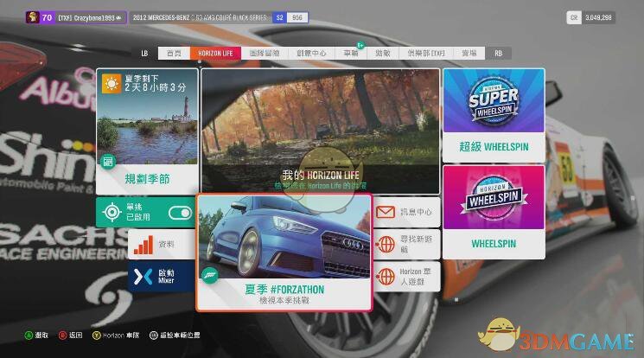Viewport: 644px width, 358px height.
Task: Click the Crazybone1993 gamertag
Action: click(90, 17)
